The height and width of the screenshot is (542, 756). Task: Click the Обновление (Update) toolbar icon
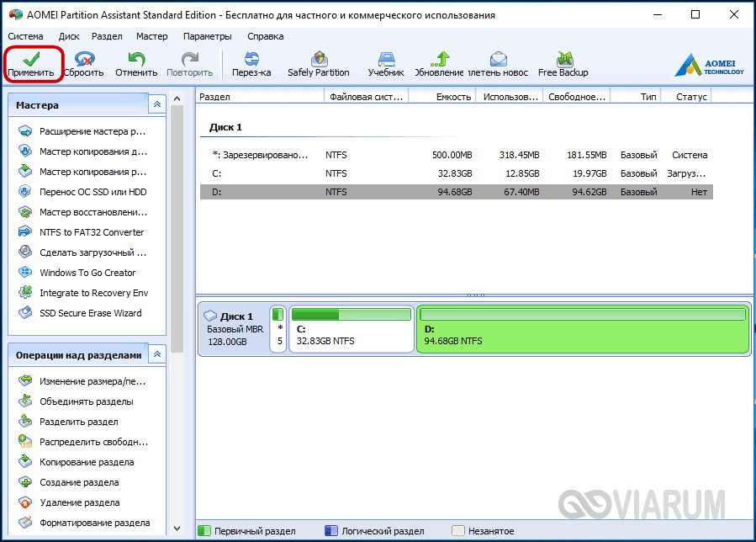(439, 64)
